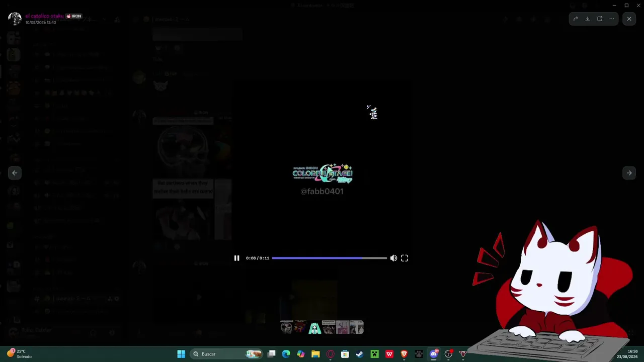The width and height of the screenshot is (644, 362).
Task: Seek along the video progress bar
Action: [x=330, y=258]
